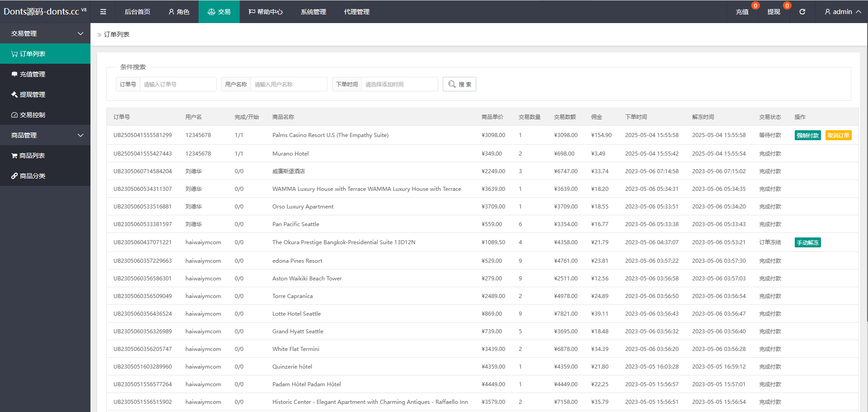Collapse the 商品管理 sidebar group
Screen dimensions: 868x412
pyautogui.click(x=45, y=135)
